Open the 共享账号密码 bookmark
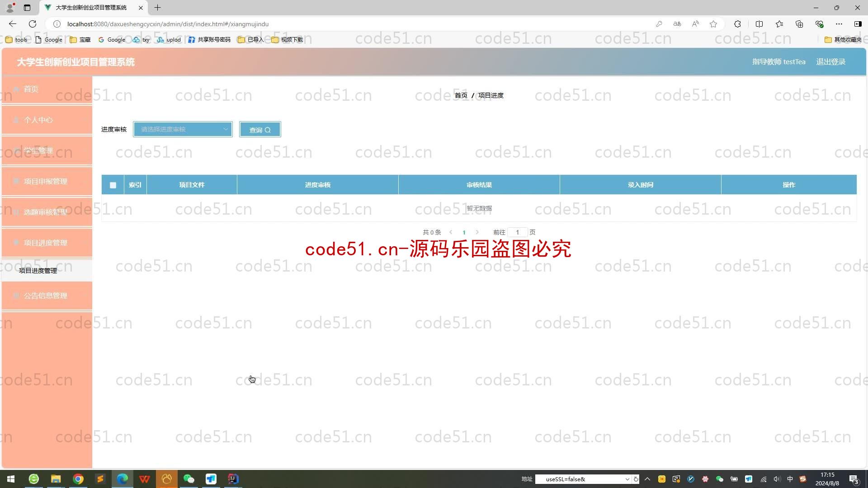Viewport: 868px width, 488px height. click(x=209, y=40)
